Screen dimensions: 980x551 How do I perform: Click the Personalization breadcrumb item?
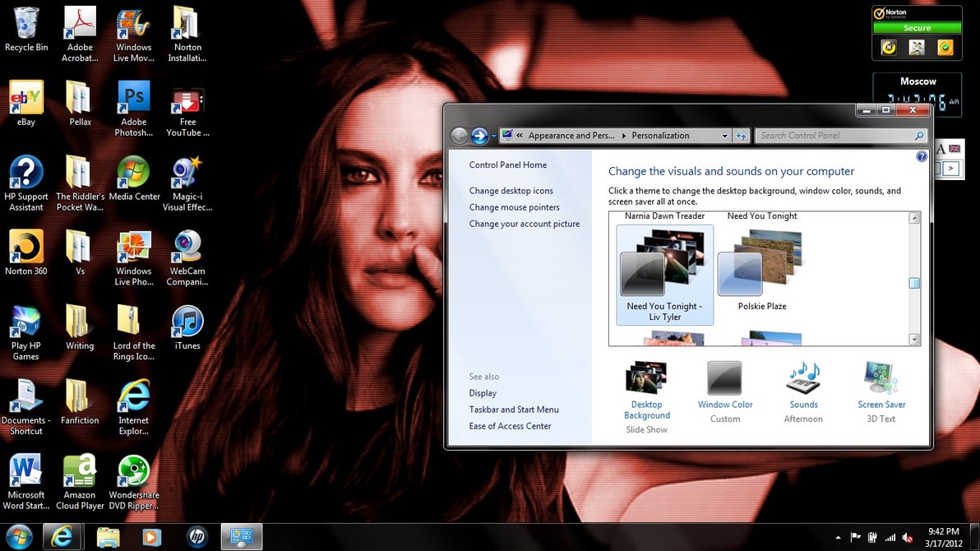tap(660, 136)
